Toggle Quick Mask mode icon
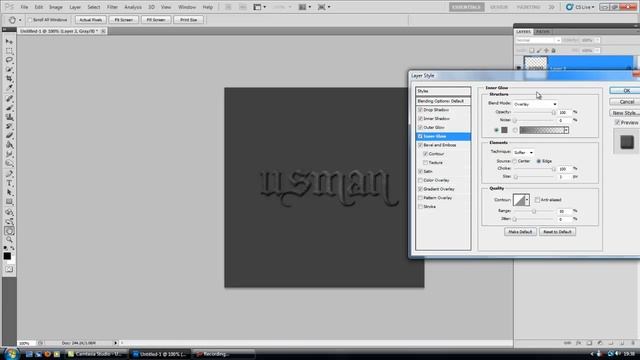The height and width of the screenshot is (360, 640). [9, 269]
